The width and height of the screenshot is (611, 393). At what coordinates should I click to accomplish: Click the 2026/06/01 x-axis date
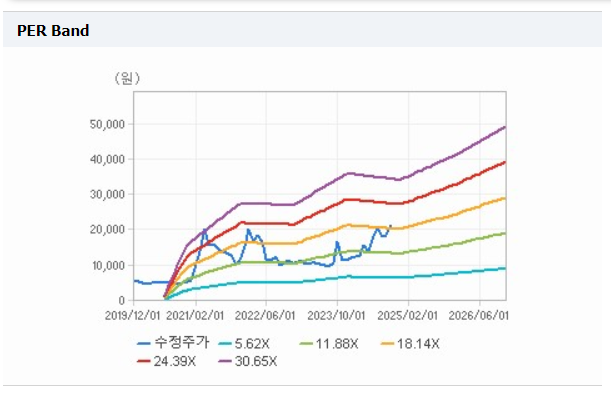click(479, 315)
